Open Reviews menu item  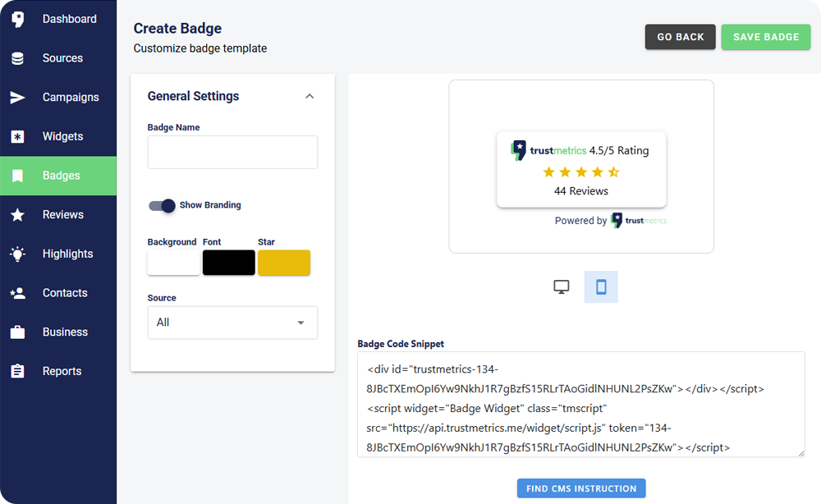coord(58,214)
